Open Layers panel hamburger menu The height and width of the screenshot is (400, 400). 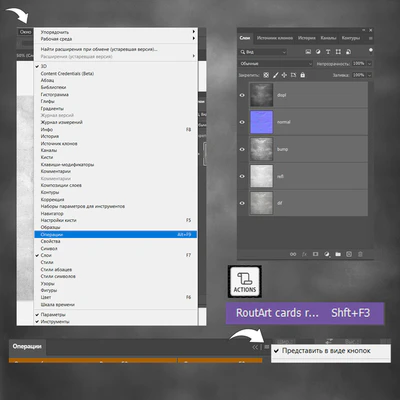click(x=370, y=38)
